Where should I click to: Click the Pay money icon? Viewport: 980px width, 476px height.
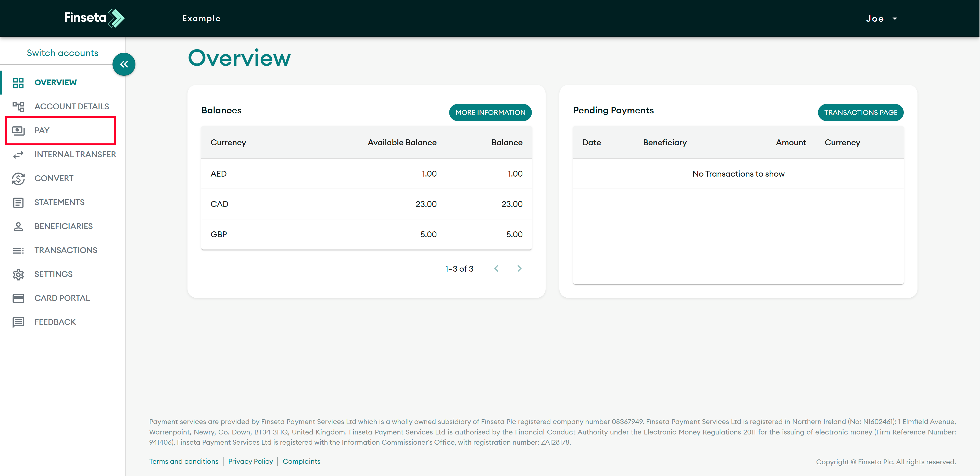click(x=18, y=130)
